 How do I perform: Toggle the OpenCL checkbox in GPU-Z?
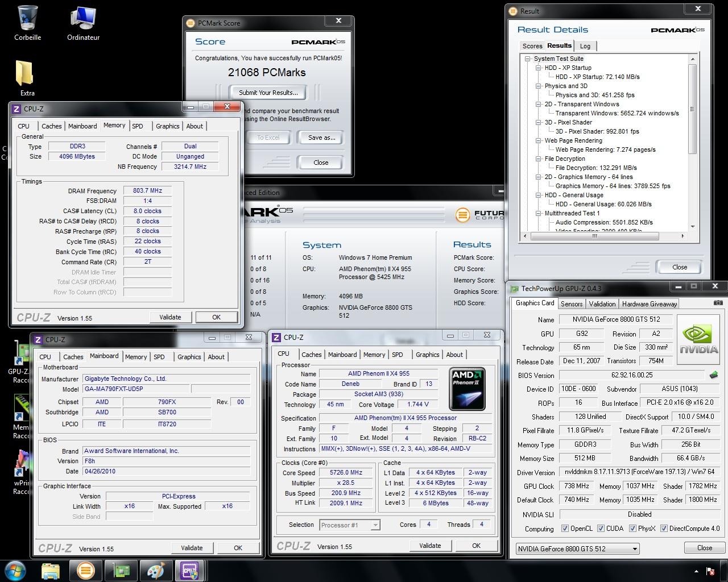[x=565, y=529]
